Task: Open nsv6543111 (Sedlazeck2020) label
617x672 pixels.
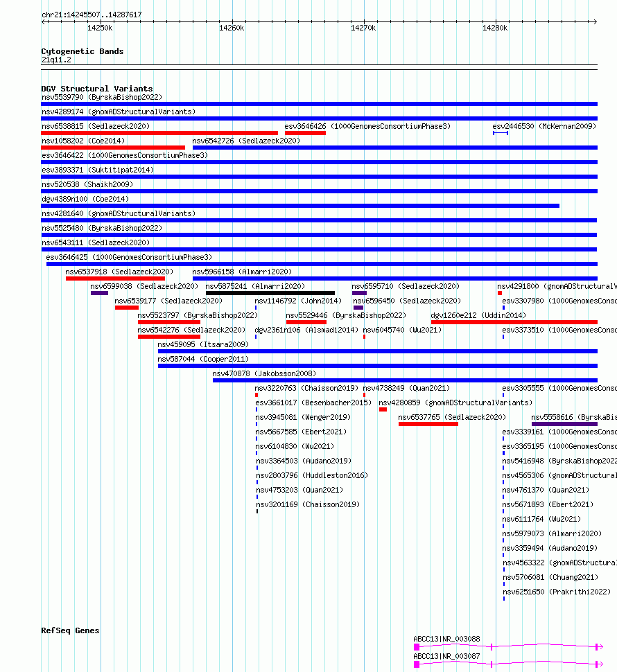Action: point(96,243)
